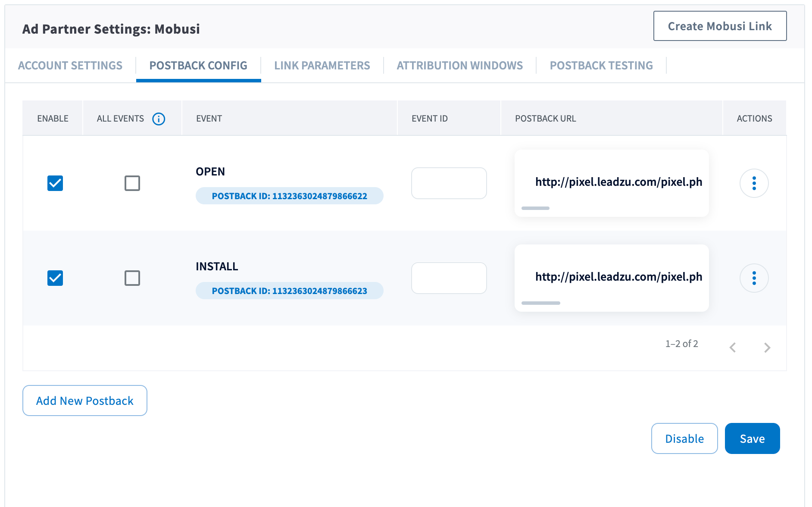
Task: Click the Actions column header
Action: [754, 119]
